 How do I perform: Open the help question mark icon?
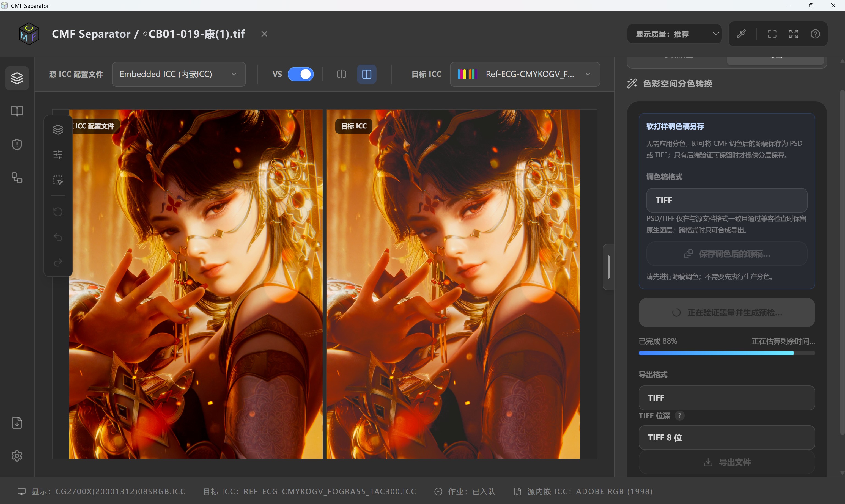(x=815, y=34)
